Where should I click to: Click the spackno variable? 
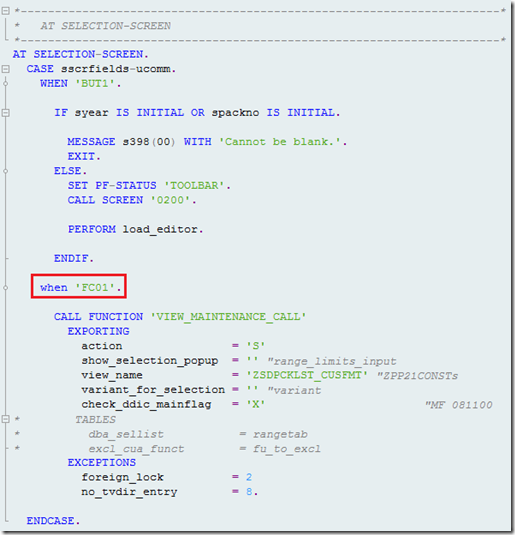(x=235, y=113)
